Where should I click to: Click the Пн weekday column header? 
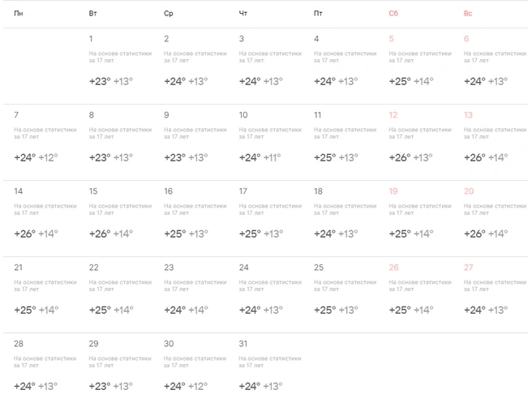pyautogui.click(x=19, y=14)
